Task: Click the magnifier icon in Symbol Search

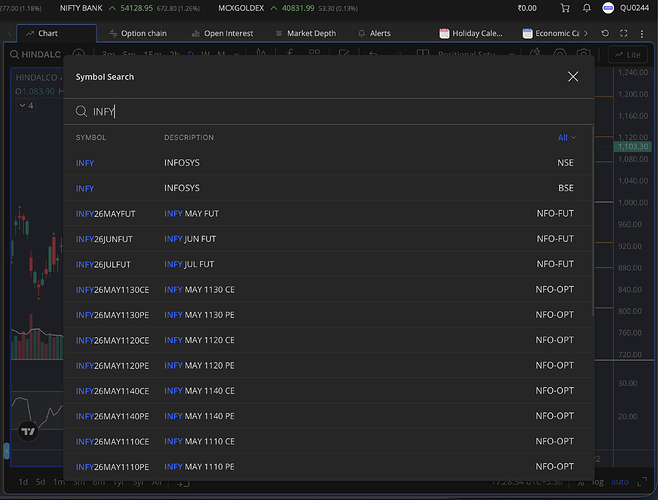Action: pyautogui.click(x=81, y=111)
